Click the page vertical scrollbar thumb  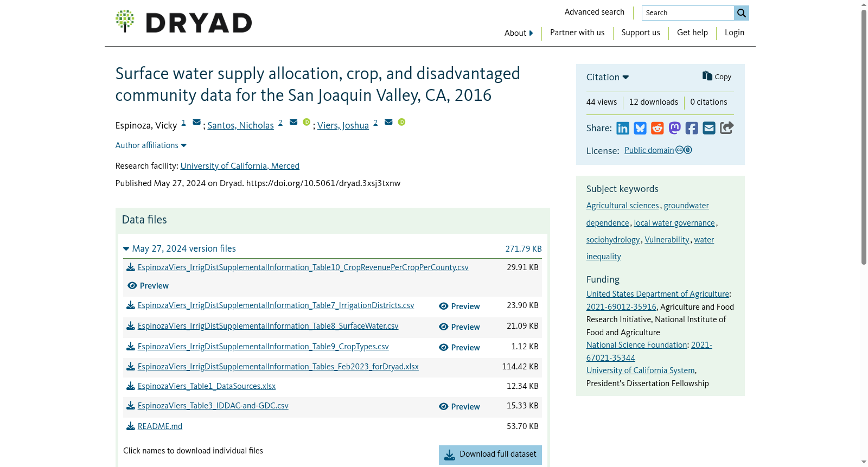point(864,137)
